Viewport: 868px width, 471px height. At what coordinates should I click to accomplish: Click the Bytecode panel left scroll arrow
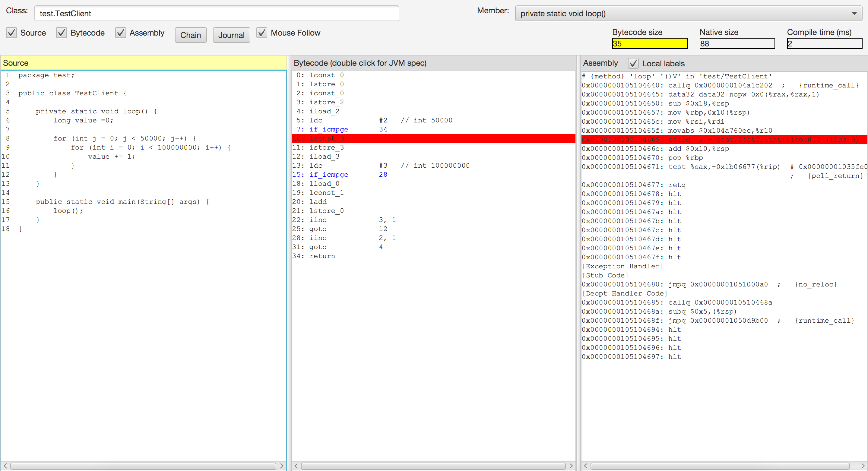296,466
